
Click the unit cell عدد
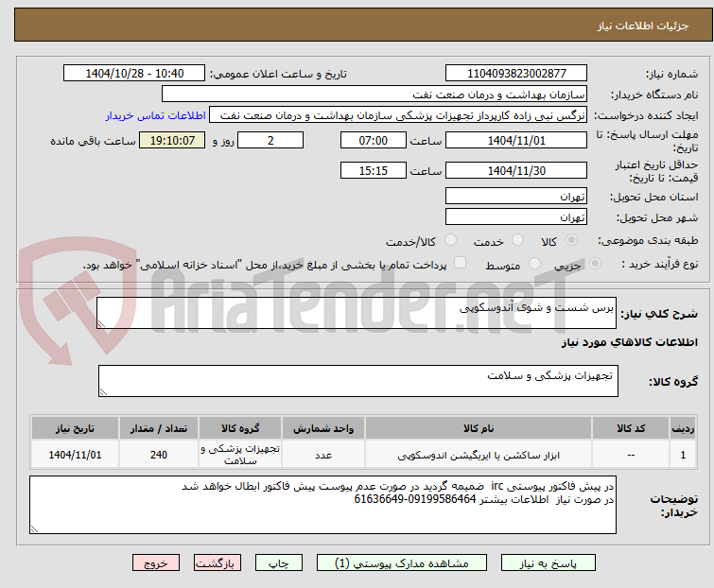(322, 454)
